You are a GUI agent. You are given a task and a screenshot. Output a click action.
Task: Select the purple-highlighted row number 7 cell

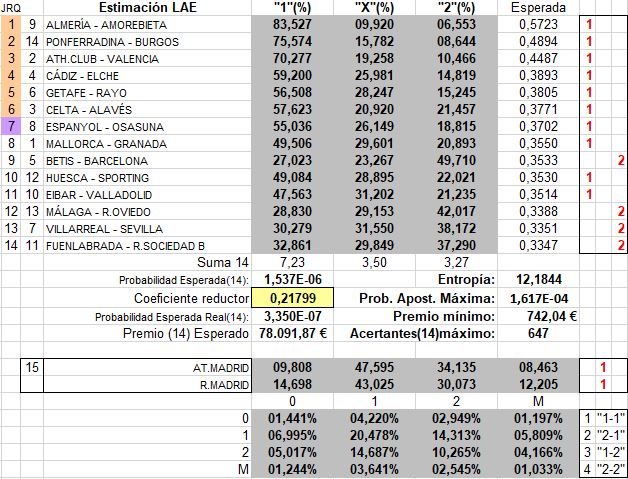point(11,127)
